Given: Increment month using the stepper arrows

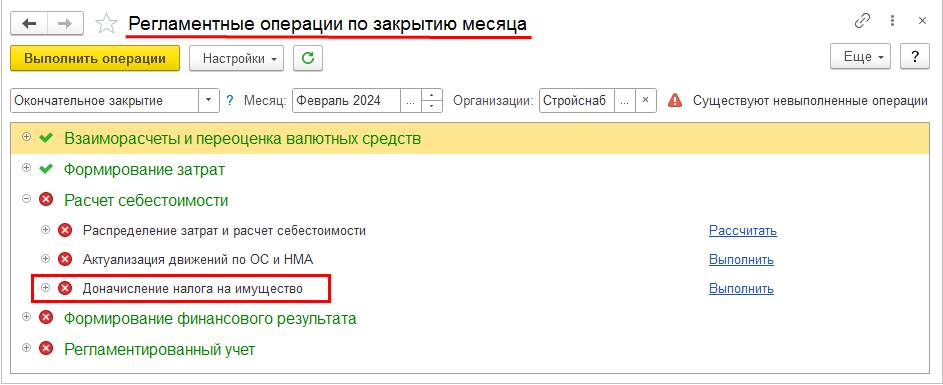Looking at the screenshot, I should point(432,95).
